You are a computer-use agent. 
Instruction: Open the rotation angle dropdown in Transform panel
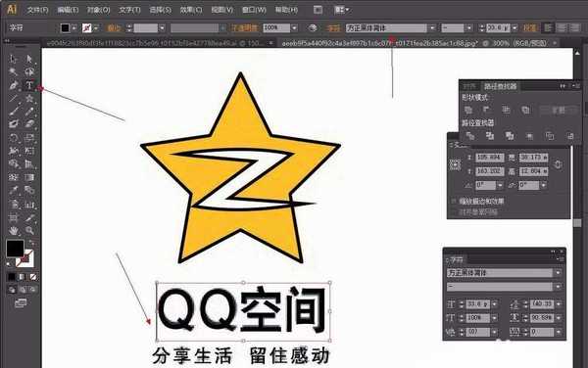(500, 185)
